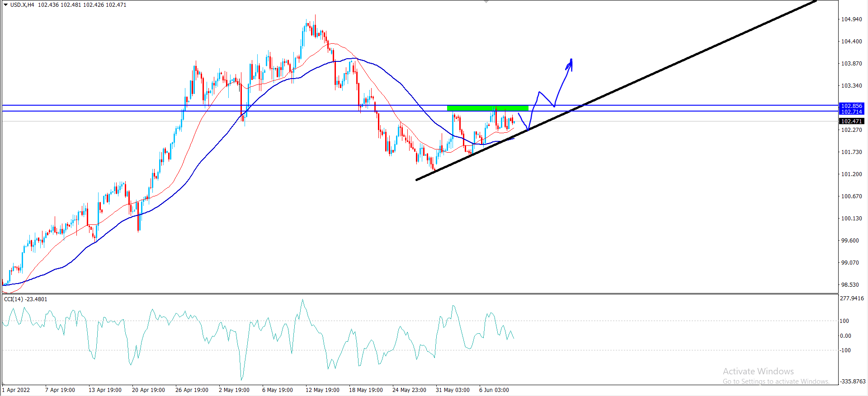Click the 6 Jun 03:00 date label
This screenshot has height=396, width=868.
[x=494, y=390]
